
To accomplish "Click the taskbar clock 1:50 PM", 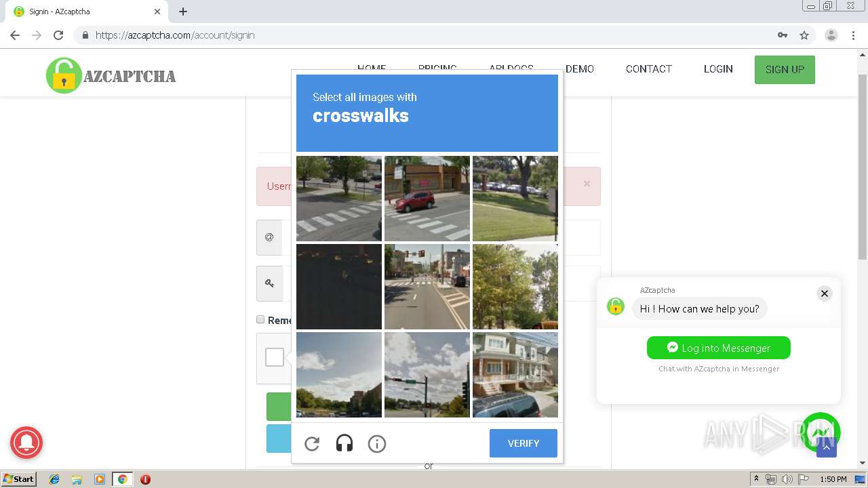I will [833, 479].
